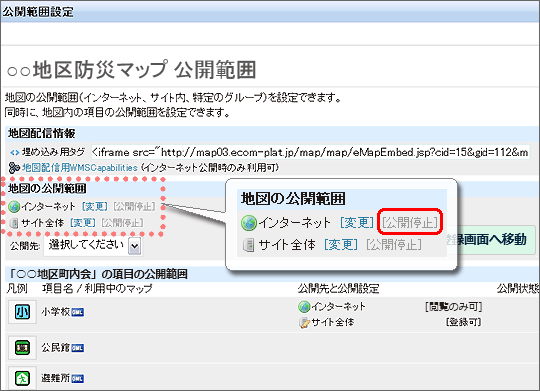Open the 公開先 選択してください dropdown
The height and width of the screenshot is (391, 540).
pyautogui.click(x=93, y=246)
